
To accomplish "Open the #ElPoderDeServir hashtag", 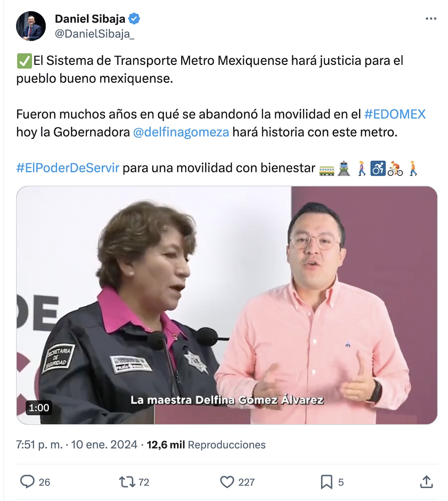I will [x=68, y=168].
